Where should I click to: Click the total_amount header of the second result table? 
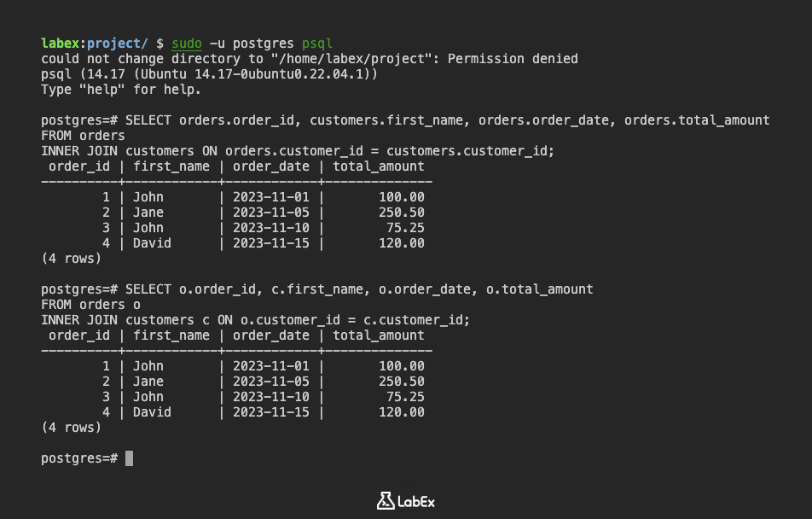click(378, 335)
